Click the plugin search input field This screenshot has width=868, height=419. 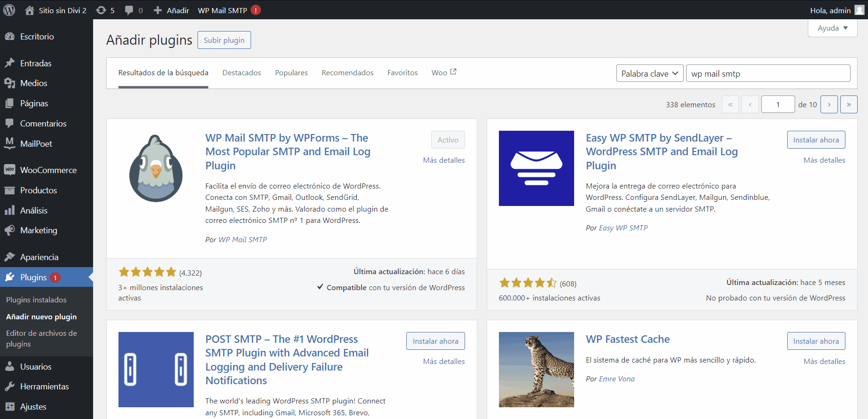pos(768,73)
